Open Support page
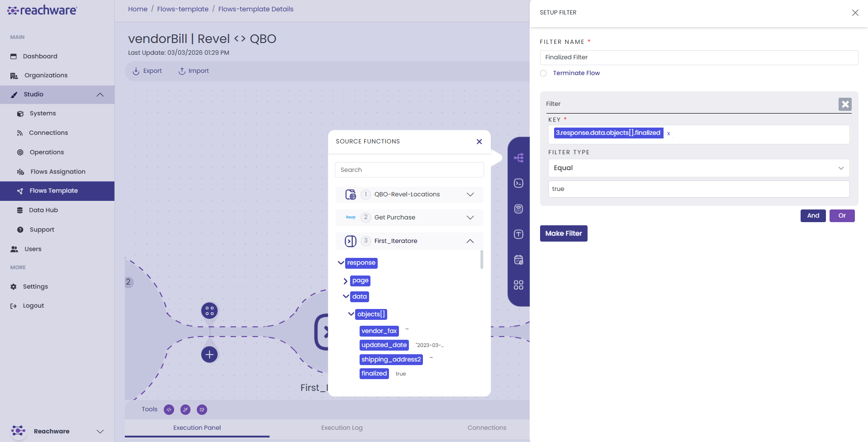The image size is (868, 442). click(x=42, y=230)
